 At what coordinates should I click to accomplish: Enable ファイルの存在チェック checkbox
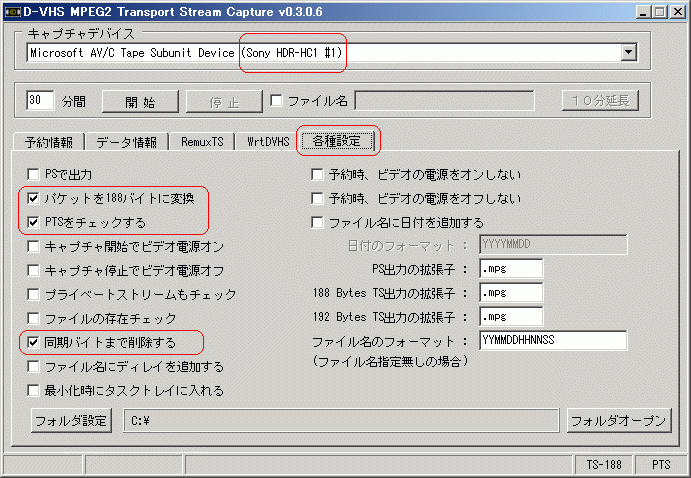(x=33, y=318)
